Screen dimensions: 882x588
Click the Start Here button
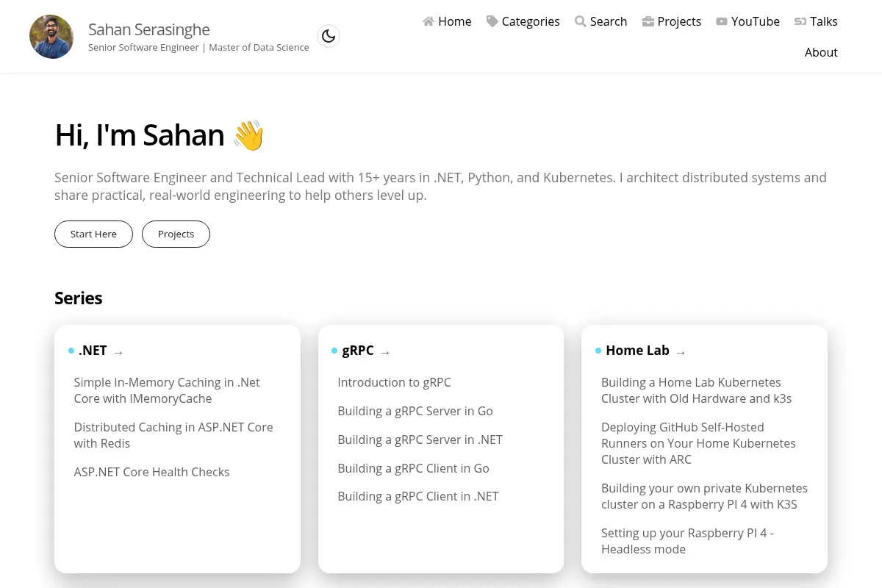(x=93, y=234)
